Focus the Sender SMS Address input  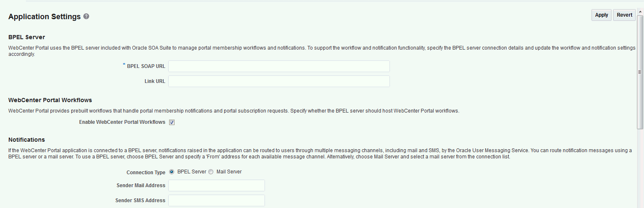coord(216,200)
